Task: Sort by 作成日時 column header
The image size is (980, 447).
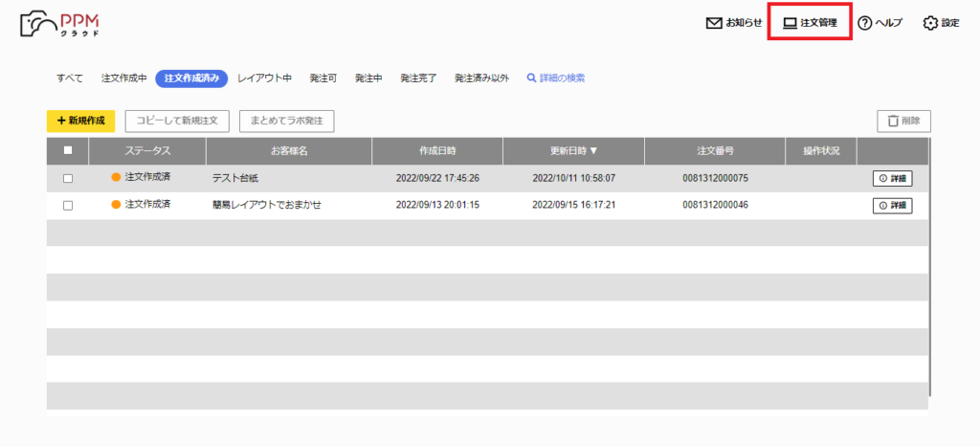Action: click(x=437, y=151)
